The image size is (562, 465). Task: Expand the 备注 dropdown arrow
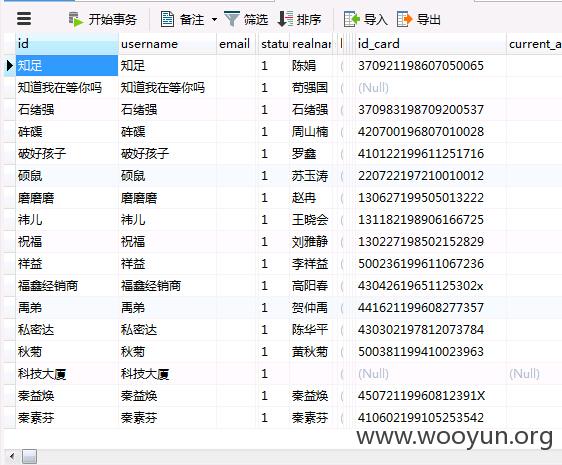coord(214,19)
